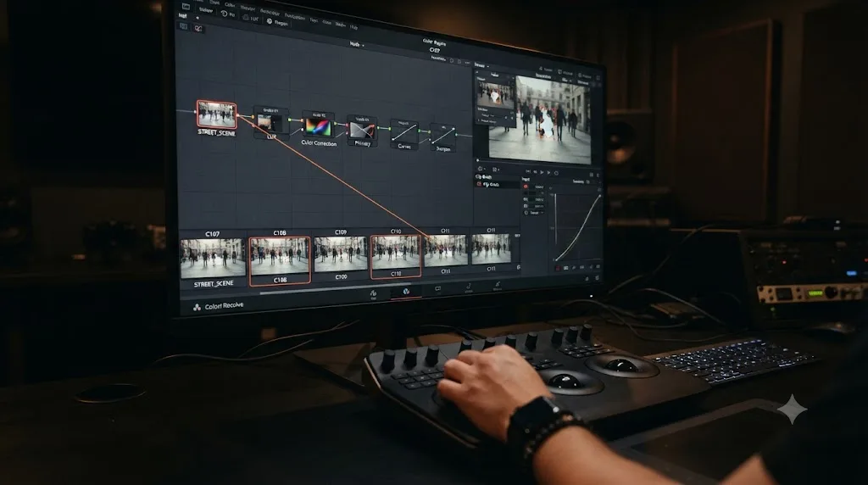Open clip thumbnail C107 STREET_SCENE
The image size is (868, 485).
(x=213, y=258)
